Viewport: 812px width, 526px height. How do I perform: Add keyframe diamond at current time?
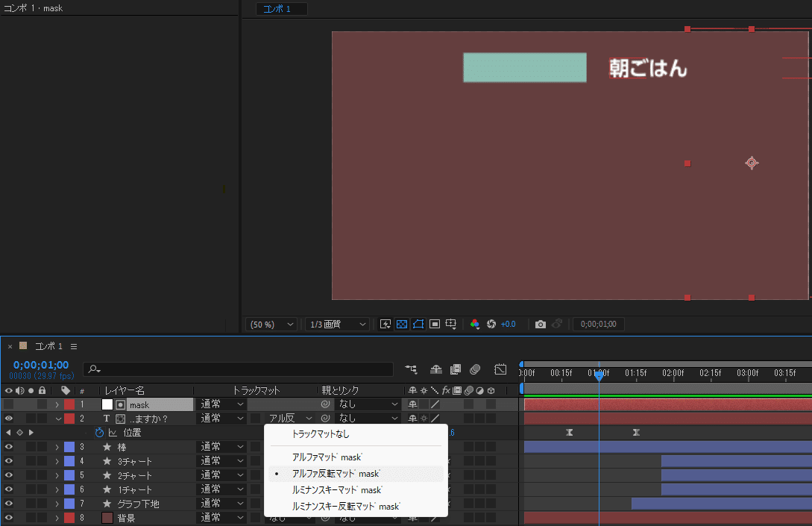(x=19, y=432)
